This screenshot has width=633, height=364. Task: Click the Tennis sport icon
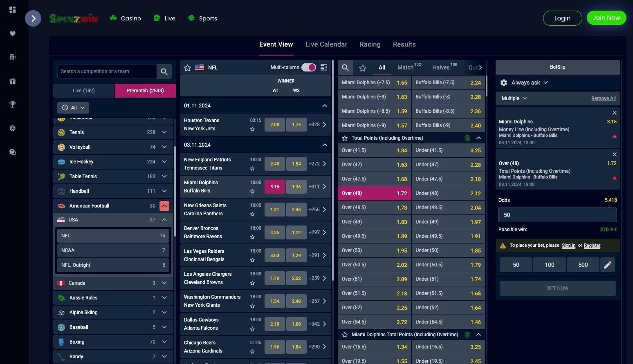pyautogui.click(x=61, y=132)
